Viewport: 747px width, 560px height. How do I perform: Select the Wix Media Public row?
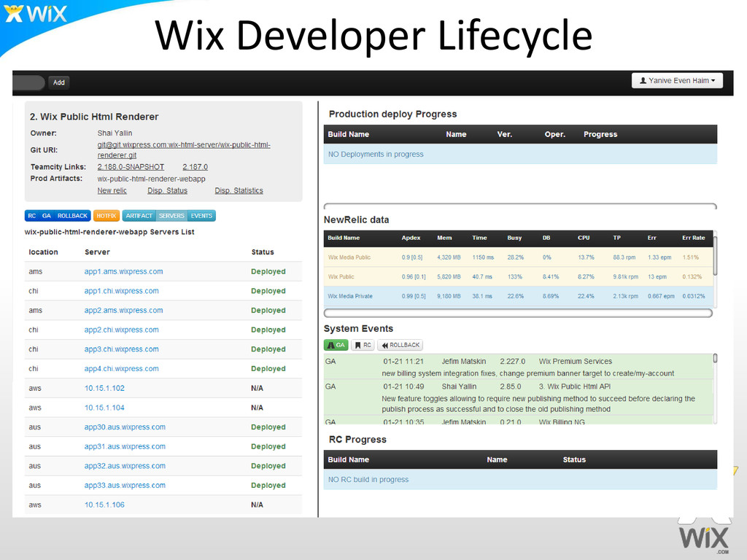pos(519,257)
